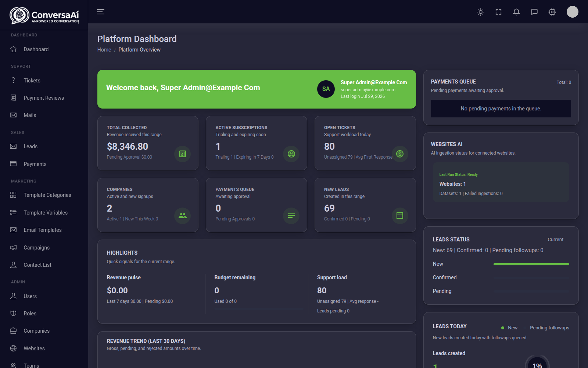588x368 pixels.
Task: Click the Users person icon
Action: click(13, 296)
